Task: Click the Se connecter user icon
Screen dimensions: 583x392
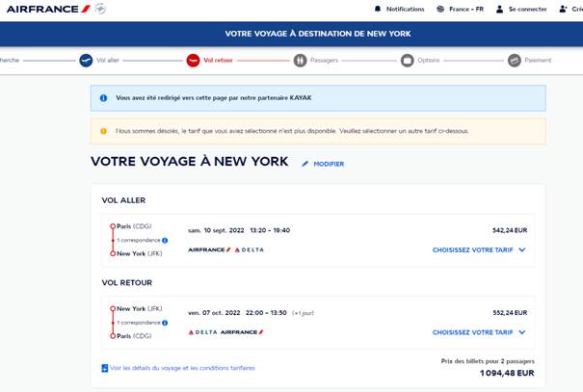Action: click(x=499, y=9)
